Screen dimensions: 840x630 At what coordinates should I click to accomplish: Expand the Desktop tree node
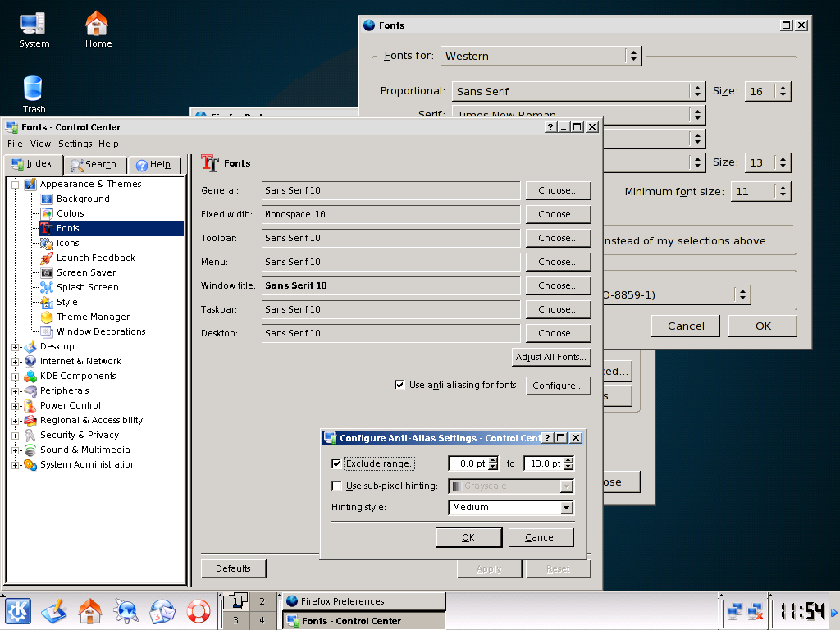(x=16, y=347)
